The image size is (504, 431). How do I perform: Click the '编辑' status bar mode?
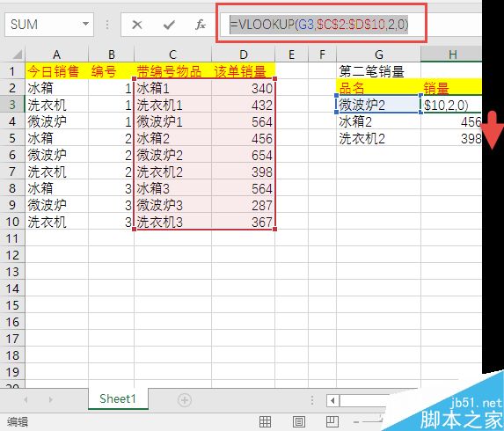click(18, 421)
